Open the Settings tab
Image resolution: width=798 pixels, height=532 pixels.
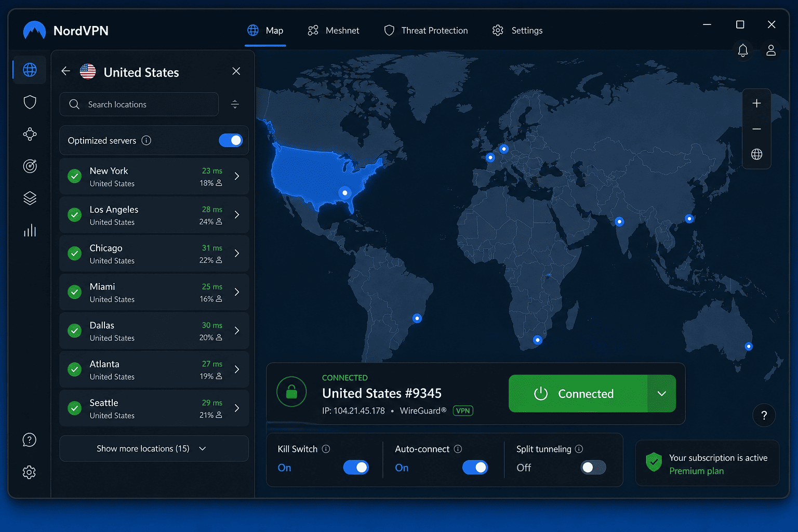tap(517, 31)
